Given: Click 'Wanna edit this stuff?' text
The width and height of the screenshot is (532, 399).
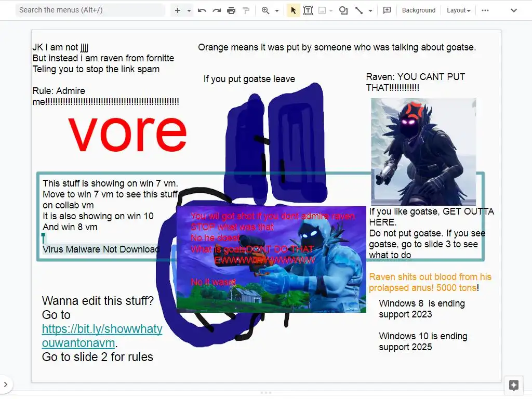Looking at the screenshot, I should [98, 301].
